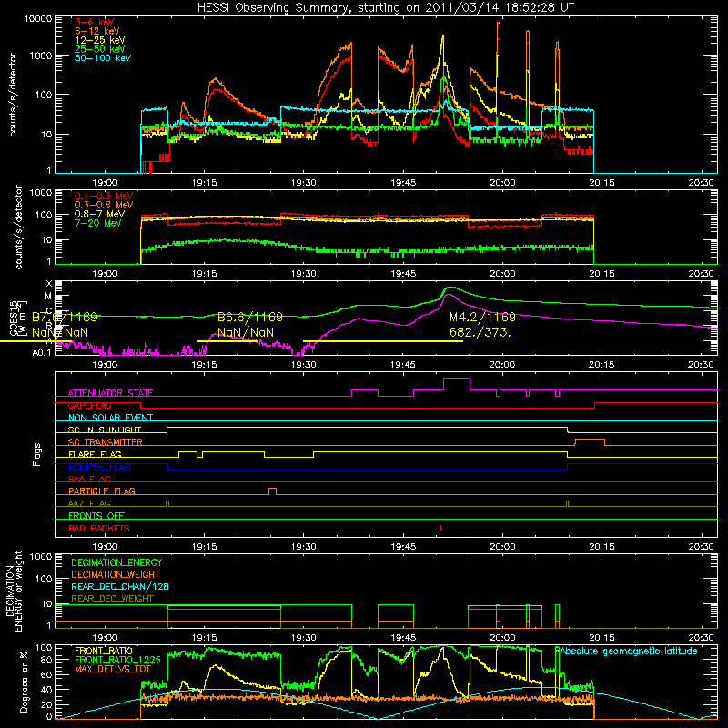Image resolution: width=728 pixels, height=728 pixels.
Task: Click the 10000 y-axis tick label
Action: (38, 19)
